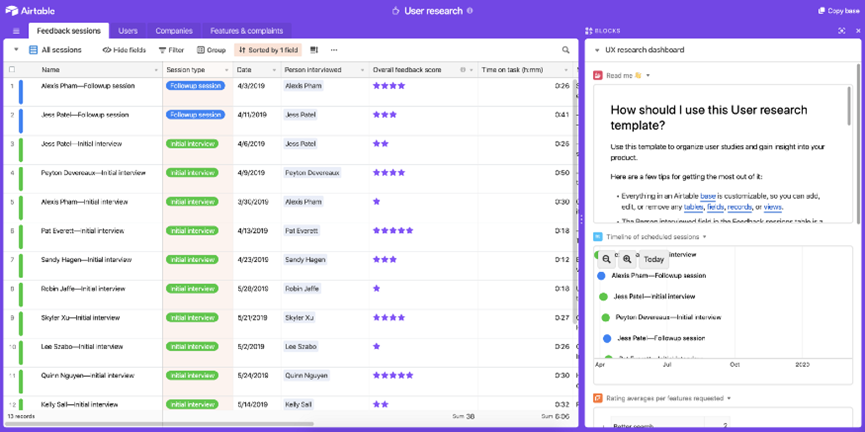This screenshot has height=432, width=865.
Task: Follow the records link in Read me
Action: tap(739, 207)
